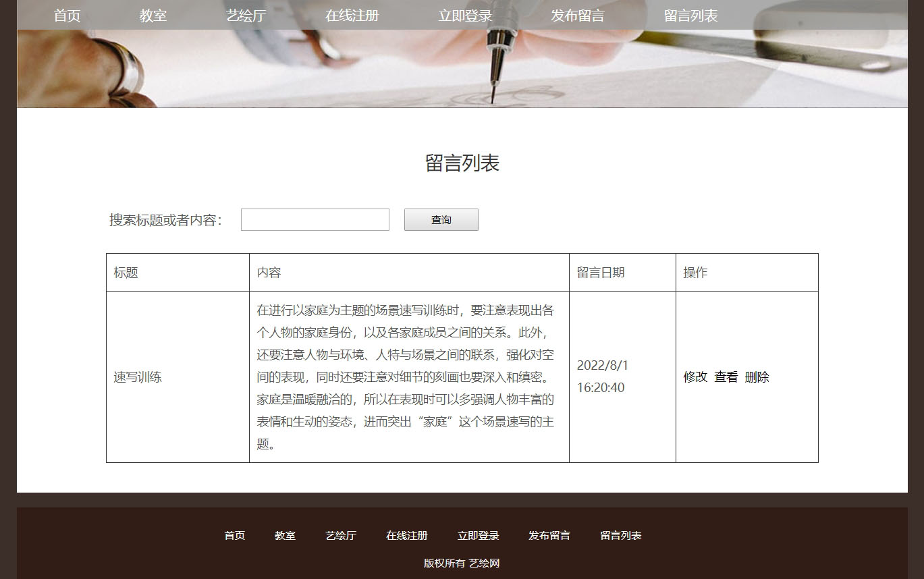Click the 速写训练 title cell
924x579 pixels.
point(178,377)
